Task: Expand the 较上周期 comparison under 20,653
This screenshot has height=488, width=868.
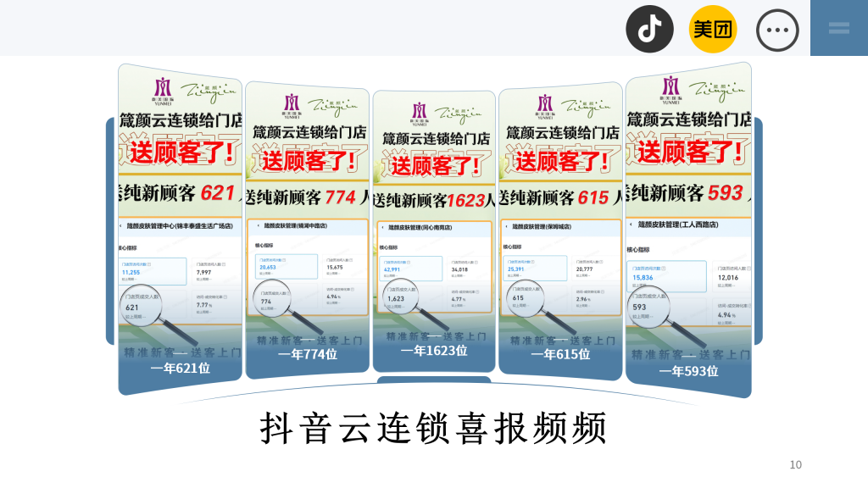Action: point(267,273)
